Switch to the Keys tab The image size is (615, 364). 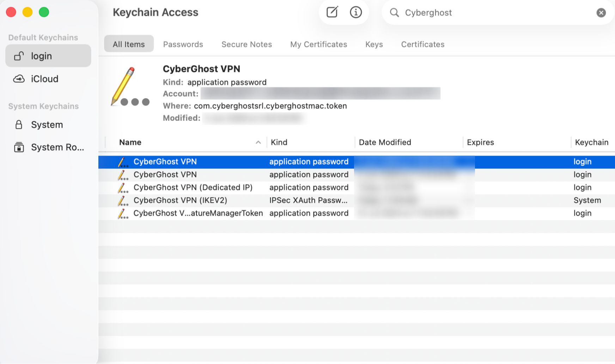374,44
